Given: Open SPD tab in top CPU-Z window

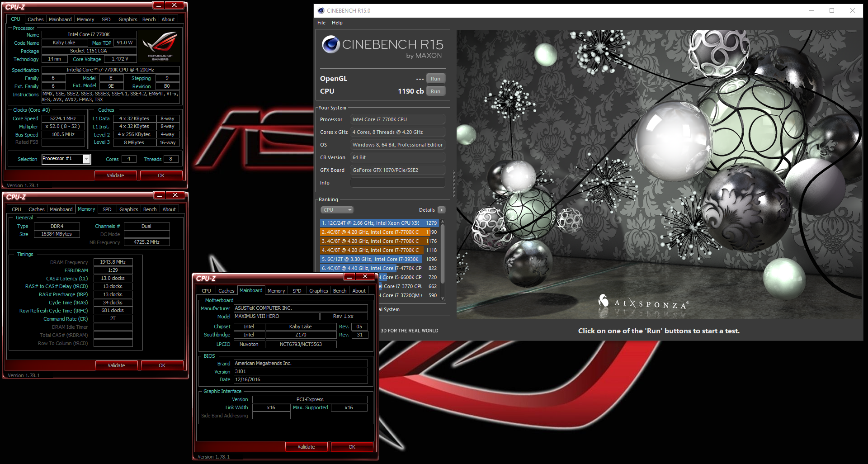Looking at the screenshot, I should tap(106, 19).
